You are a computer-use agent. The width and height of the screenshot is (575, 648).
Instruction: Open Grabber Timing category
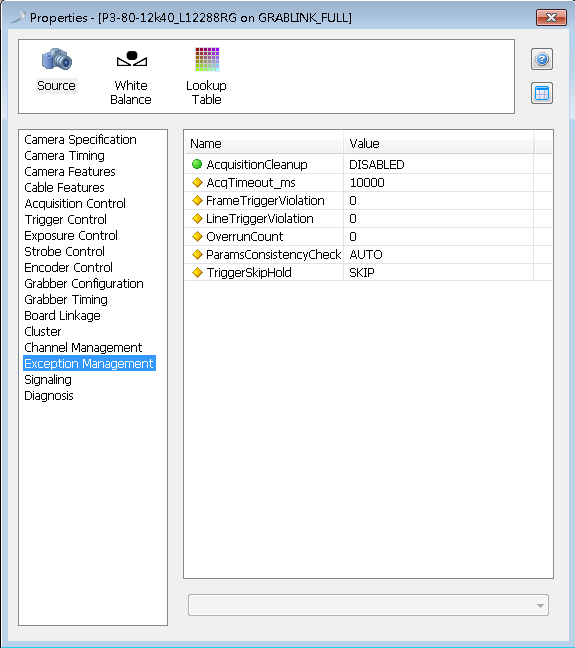point(66,300)
